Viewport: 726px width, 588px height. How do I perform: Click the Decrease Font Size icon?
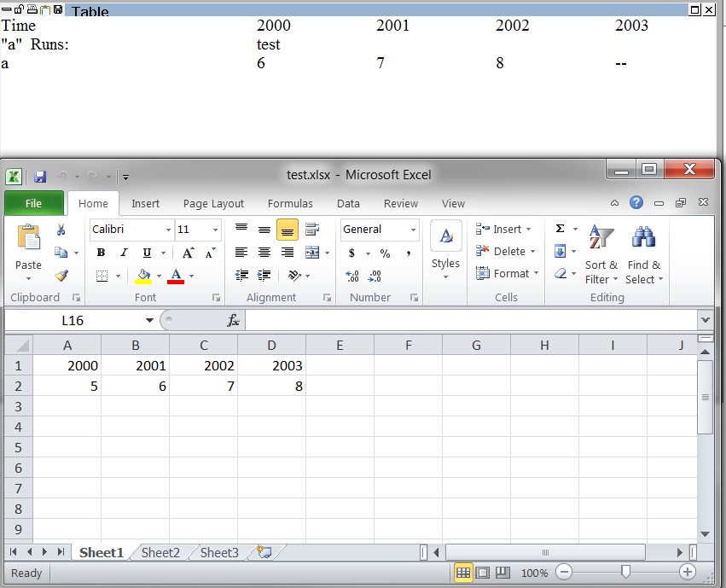pyautogui.click(x=210, y=253)
